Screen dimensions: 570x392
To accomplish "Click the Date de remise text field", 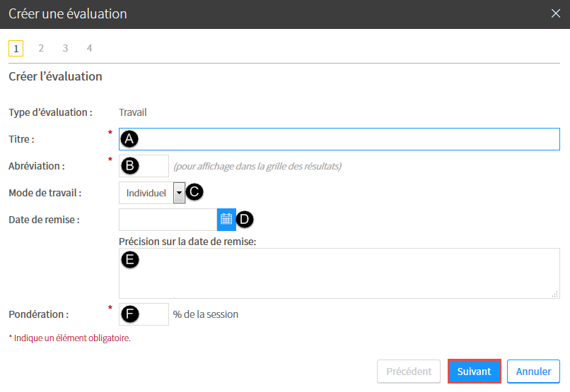I will 168,220.
